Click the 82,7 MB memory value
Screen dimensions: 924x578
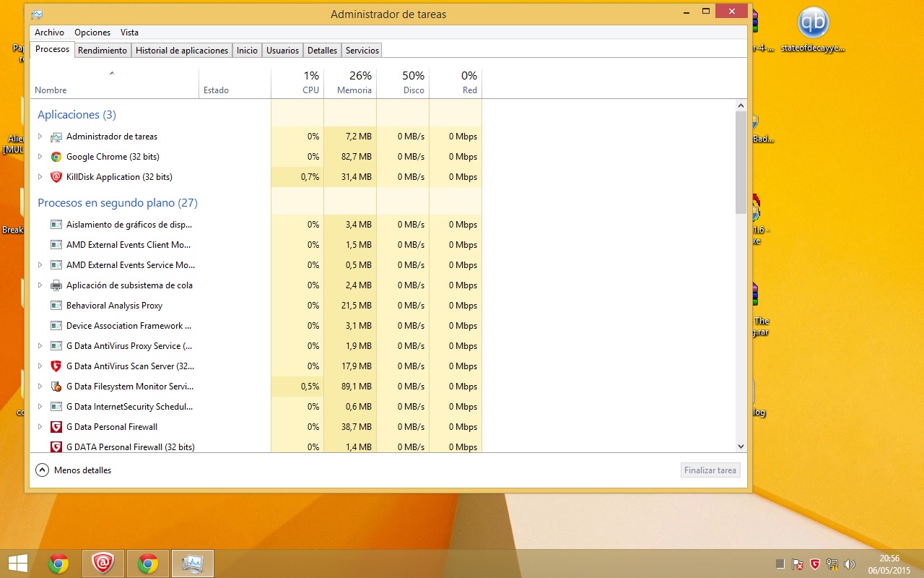click(357, 157)
